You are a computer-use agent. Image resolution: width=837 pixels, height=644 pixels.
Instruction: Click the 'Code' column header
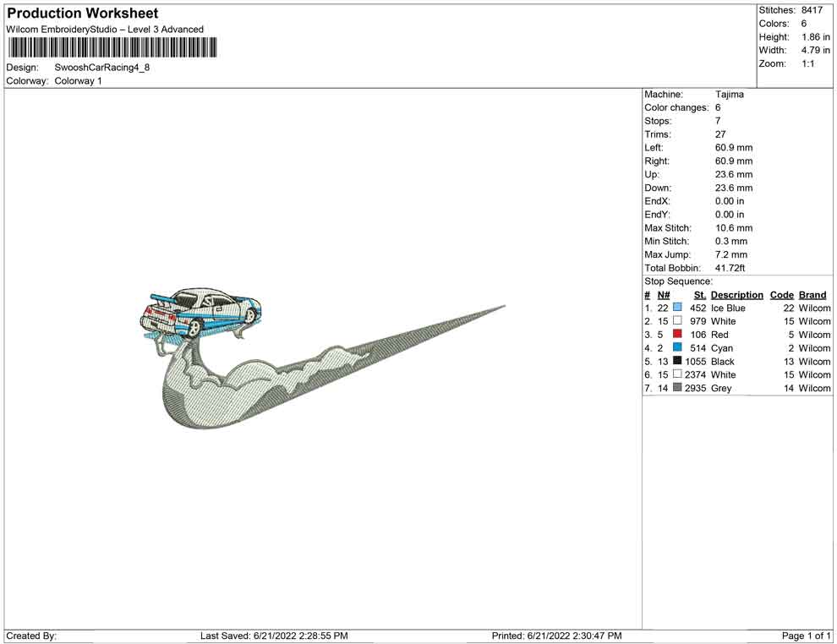[781, 294]
